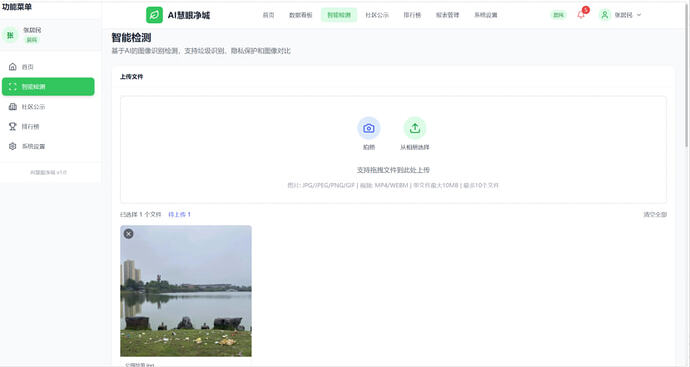Open 报表管理 tab in top navigation
The height and width of the screenshot is (367, 690).
point(448,15)
